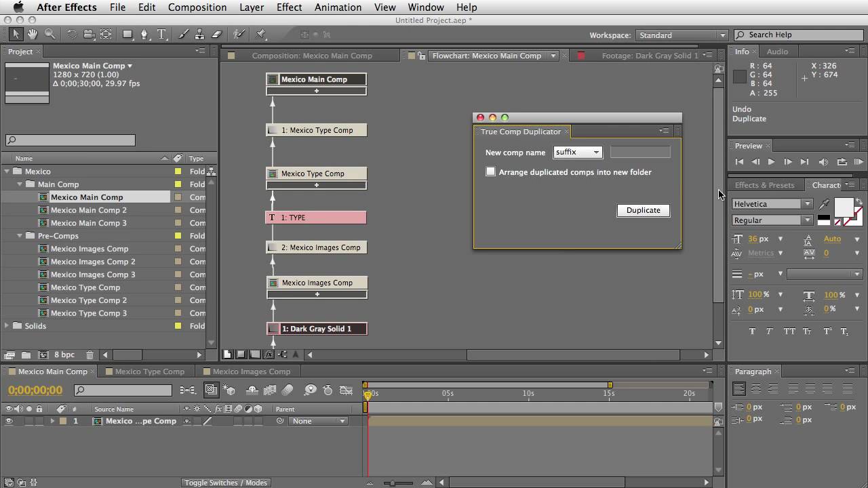Click the new composition icon in Project panel
This screenshot has width=868, height=488.
(x=43, y=354)
